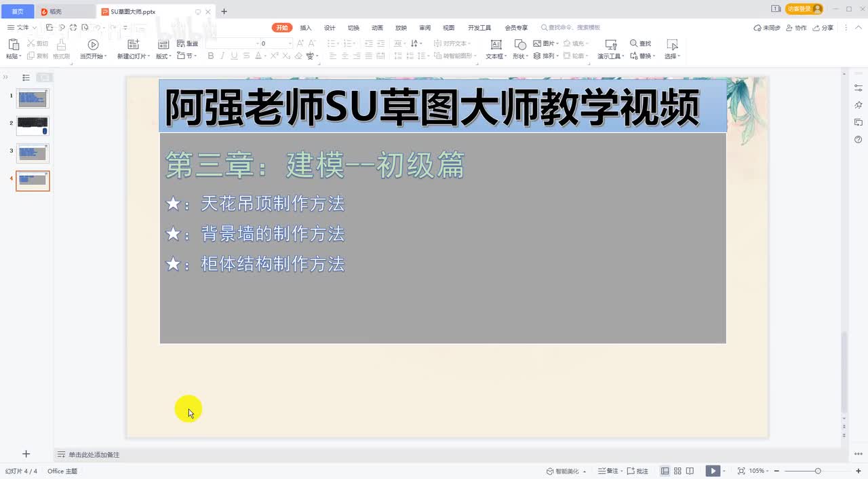Open the new tab plus icon
Screen dimensions: 868x479
pyautogui.click(x=224, y=11)
